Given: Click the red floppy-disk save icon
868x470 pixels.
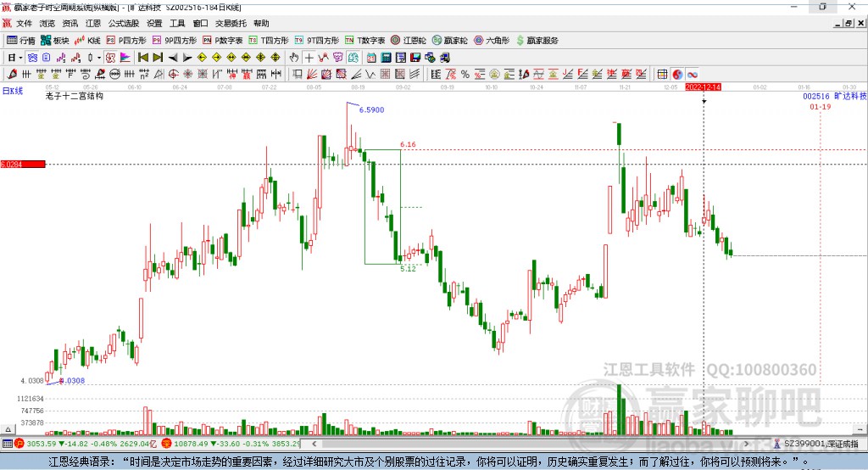Looking at the screenshot, I should pyautogui.click(x=415, y=58).
